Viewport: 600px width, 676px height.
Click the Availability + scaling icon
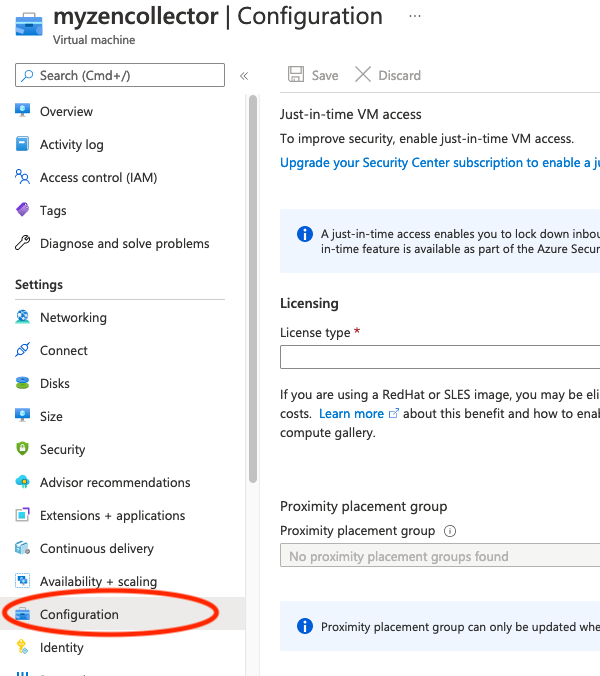coord(22,581)
